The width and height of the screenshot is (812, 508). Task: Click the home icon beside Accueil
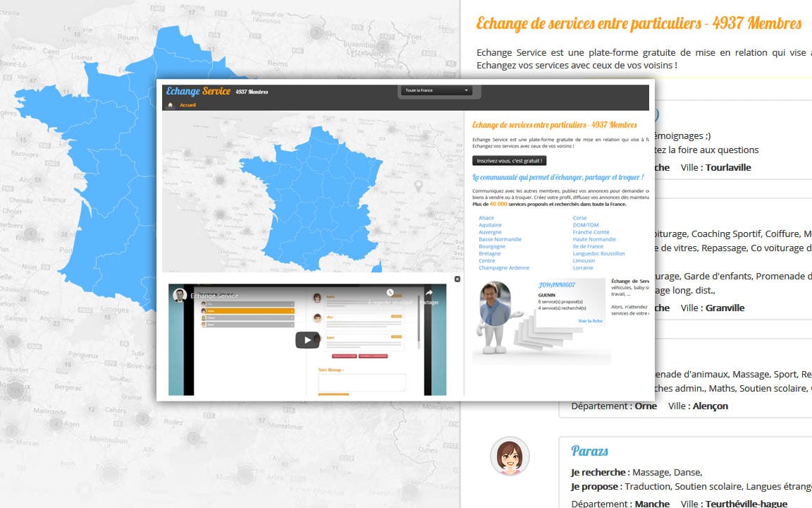[x=171, y=104]
